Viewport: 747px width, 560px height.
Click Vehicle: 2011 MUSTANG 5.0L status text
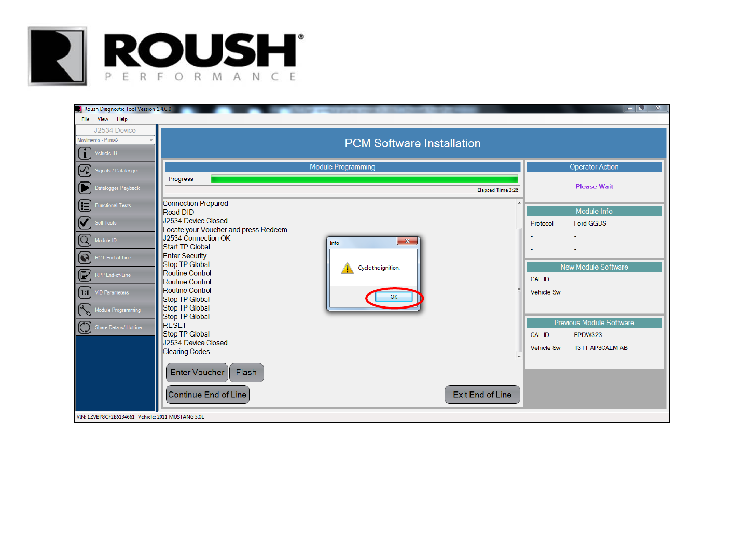tap(171, 417)
